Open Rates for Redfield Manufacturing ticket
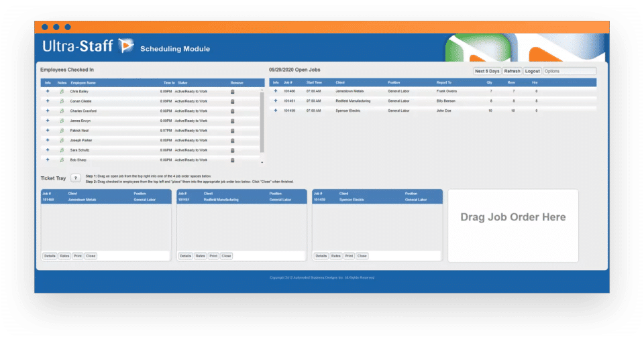This screenshot has height=341, width=644. (x=200, y=256)
